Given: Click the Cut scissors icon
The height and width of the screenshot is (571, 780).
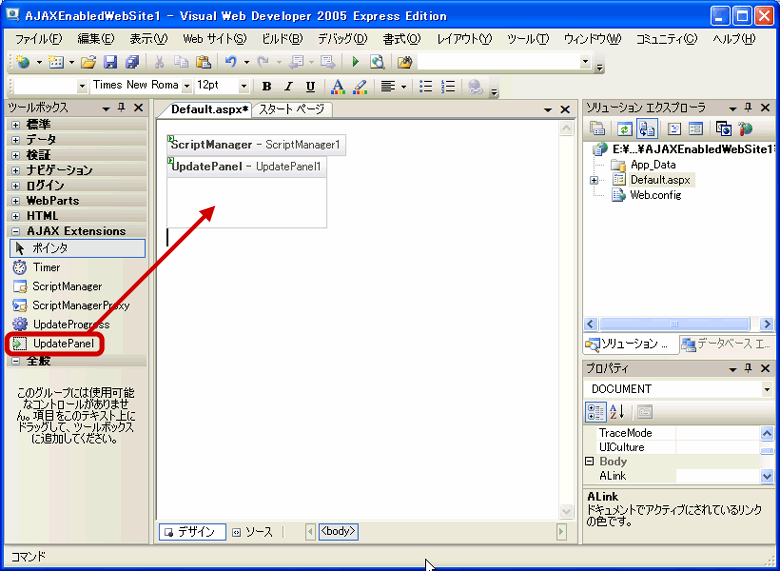Looking at the screenshot, I should [x=159, y=62].
